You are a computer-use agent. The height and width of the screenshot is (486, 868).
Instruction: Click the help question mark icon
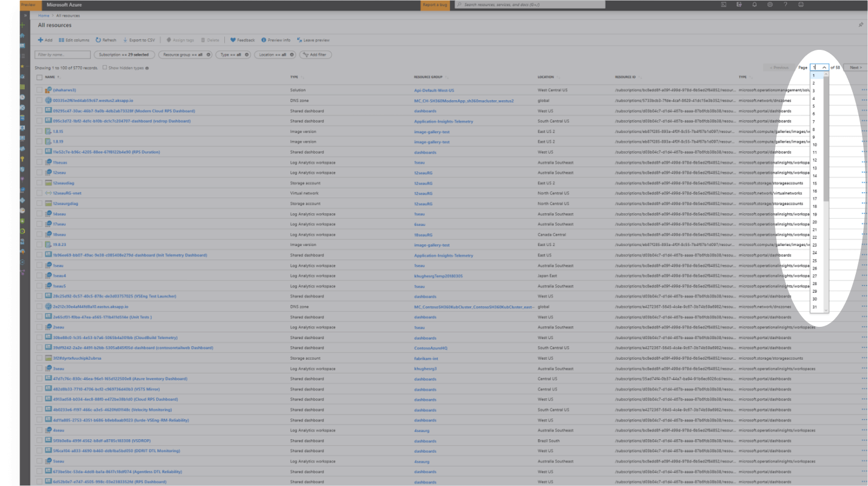[785, 4]
